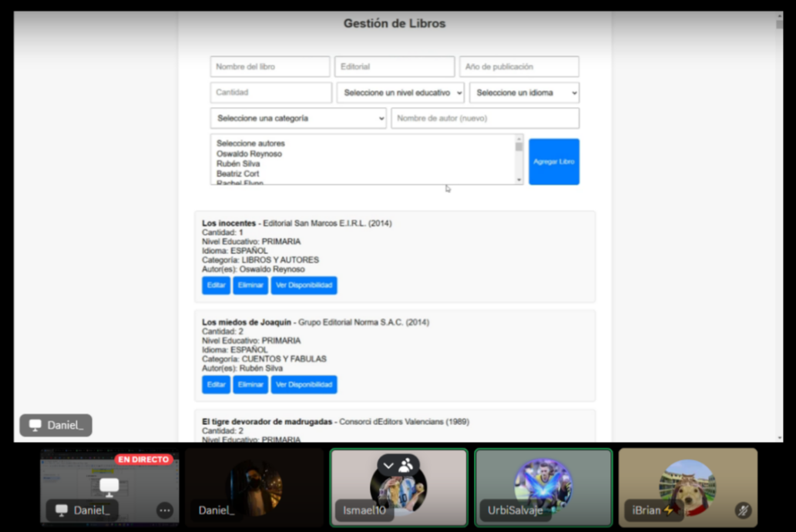Click iBrian's dog avatar
796x532 pixels.
[x=687, y=483]
